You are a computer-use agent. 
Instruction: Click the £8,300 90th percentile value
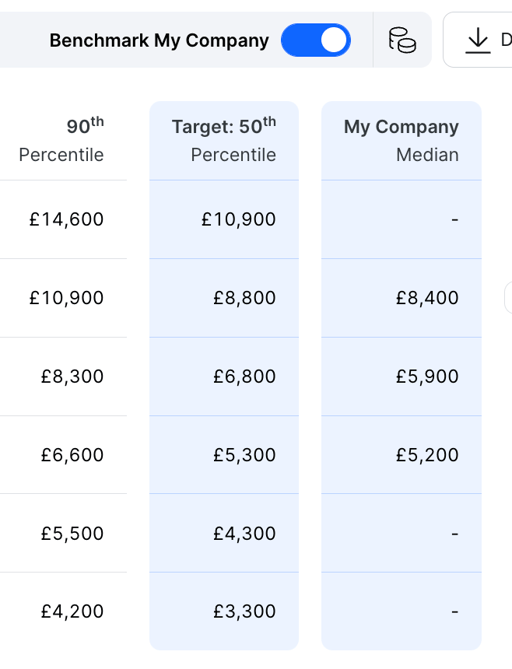tap(72, 376)
